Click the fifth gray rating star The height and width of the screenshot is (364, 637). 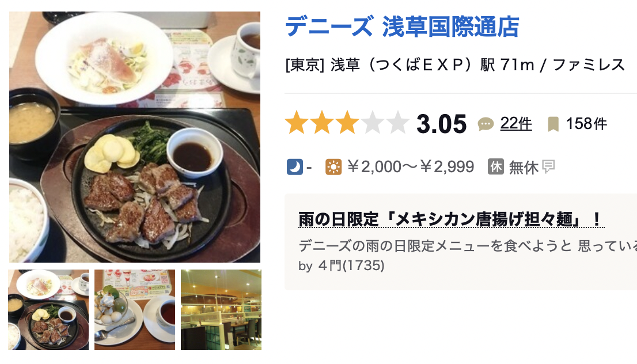(x=397, y=123)
